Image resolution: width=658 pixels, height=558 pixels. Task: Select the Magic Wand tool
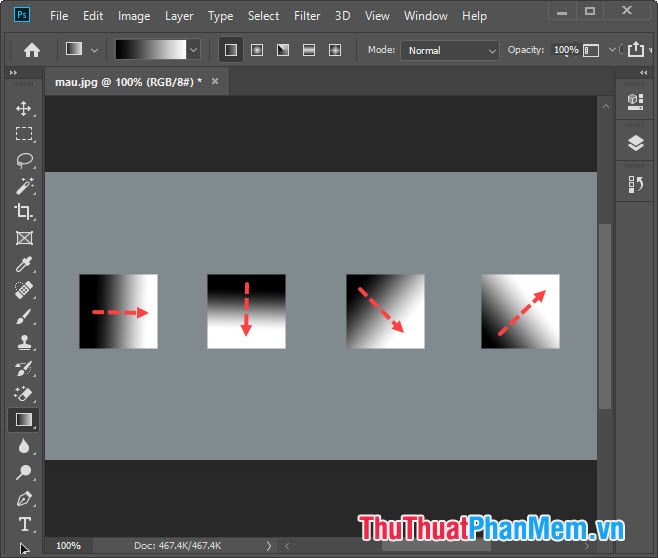pos(24,186)
